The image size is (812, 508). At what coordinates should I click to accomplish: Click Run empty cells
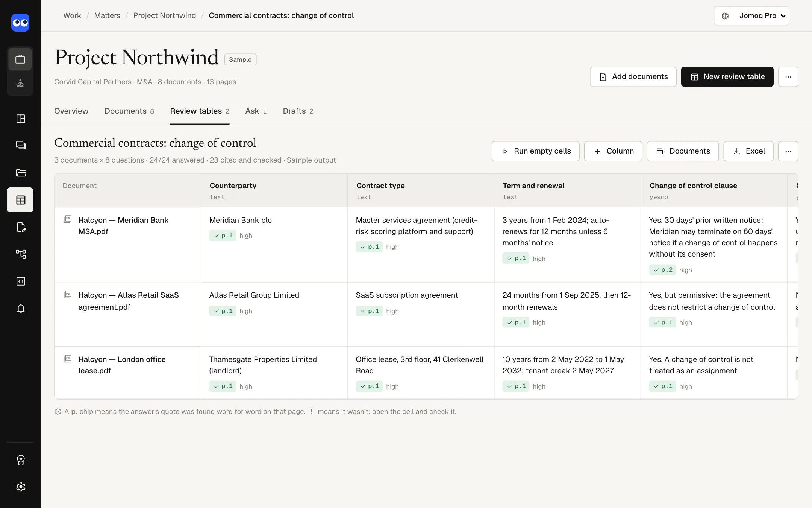(x=535, y=151)
